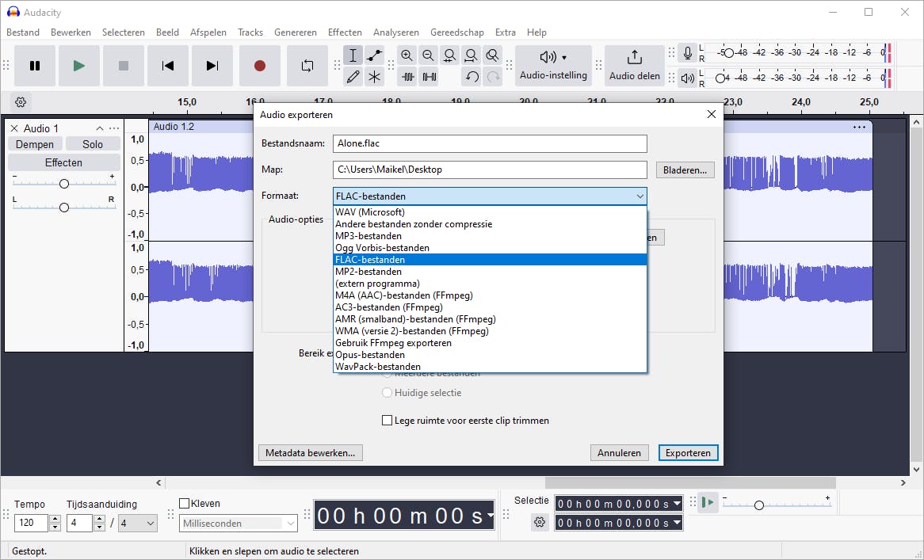This screenshot has height=560, width=924.
Task: Select the Selection (I-beam) tool
Action: tap(353, 55)
